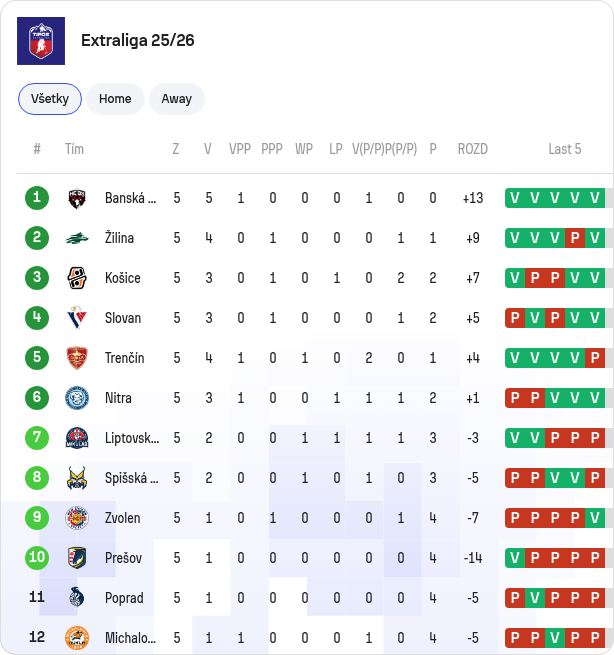Viewport: 614px width, 655px height.
Task: Open Liptovský Mikuláš team logo
Action: (77, 438)
